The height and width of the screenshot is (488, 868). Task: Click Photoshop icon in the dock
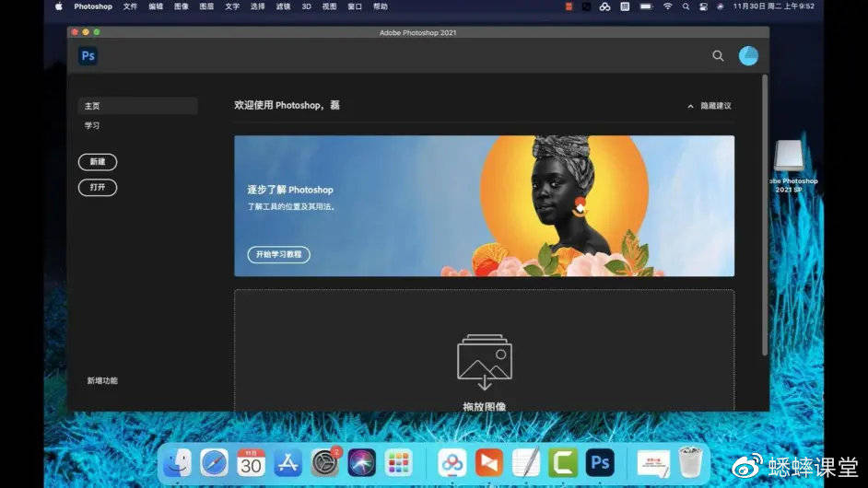(x=600, y=462)
